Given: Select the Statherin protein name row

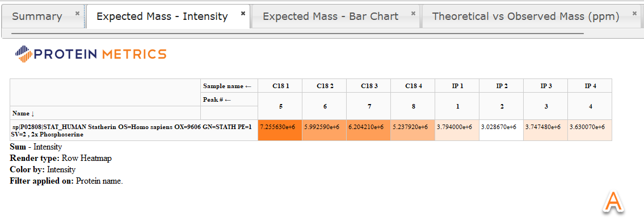Looking at the screenshot, I should coord(134,131).
